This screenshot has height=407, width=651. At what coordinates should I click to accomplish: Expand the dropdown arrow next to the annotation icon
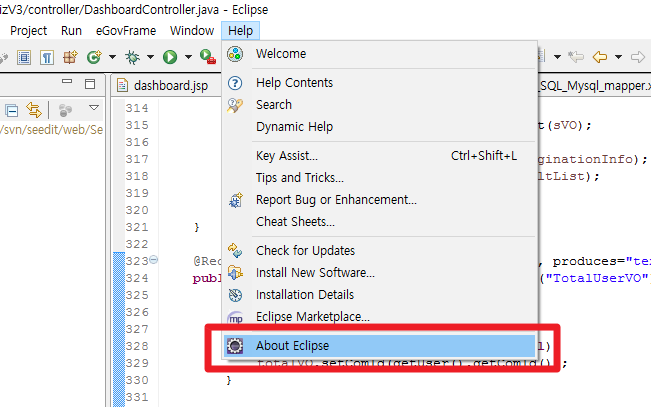pos(557,57)
